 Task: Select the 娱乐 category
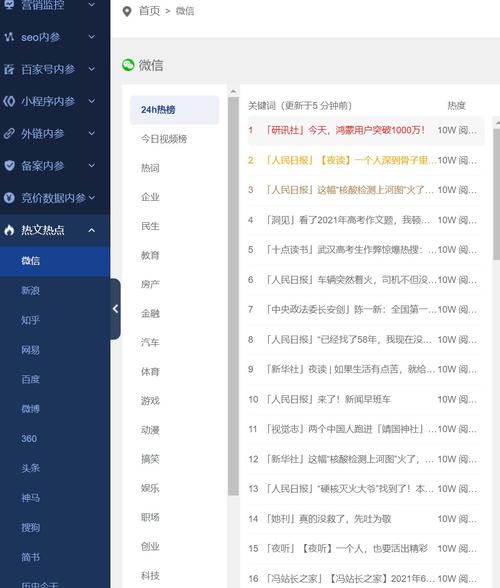tap(150, 488)
